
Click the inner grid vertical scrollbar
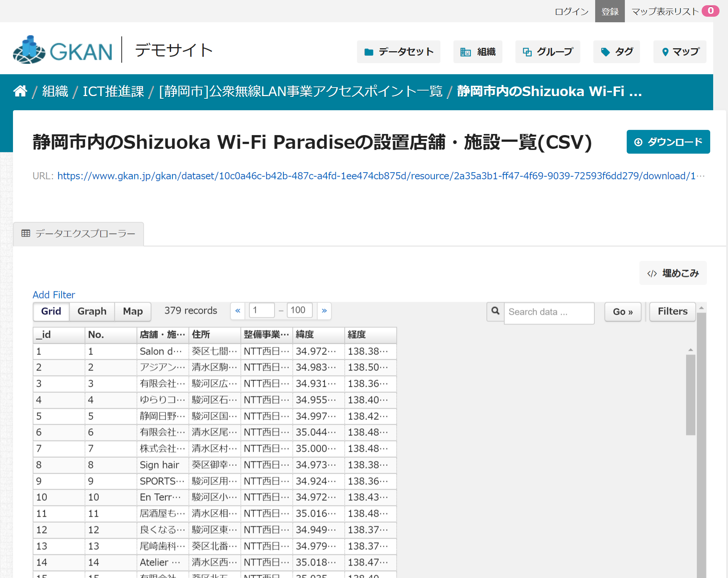point(691,395)
